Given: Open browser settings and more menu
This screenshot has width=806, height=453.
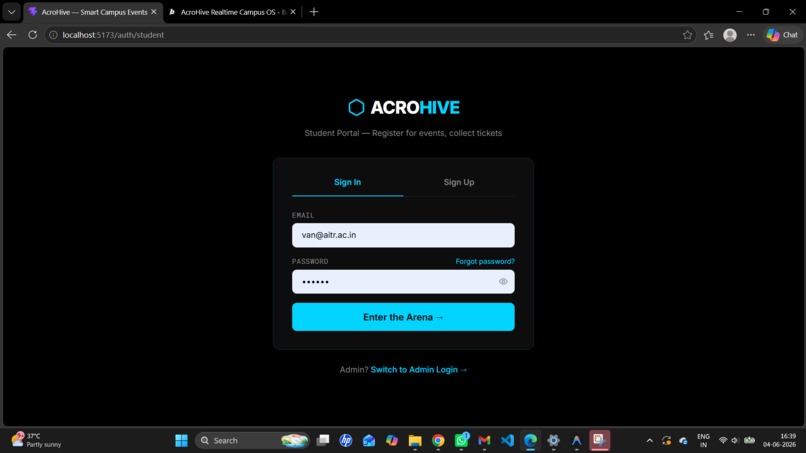Looking at the screenshot, I should [x=751, y=35].
